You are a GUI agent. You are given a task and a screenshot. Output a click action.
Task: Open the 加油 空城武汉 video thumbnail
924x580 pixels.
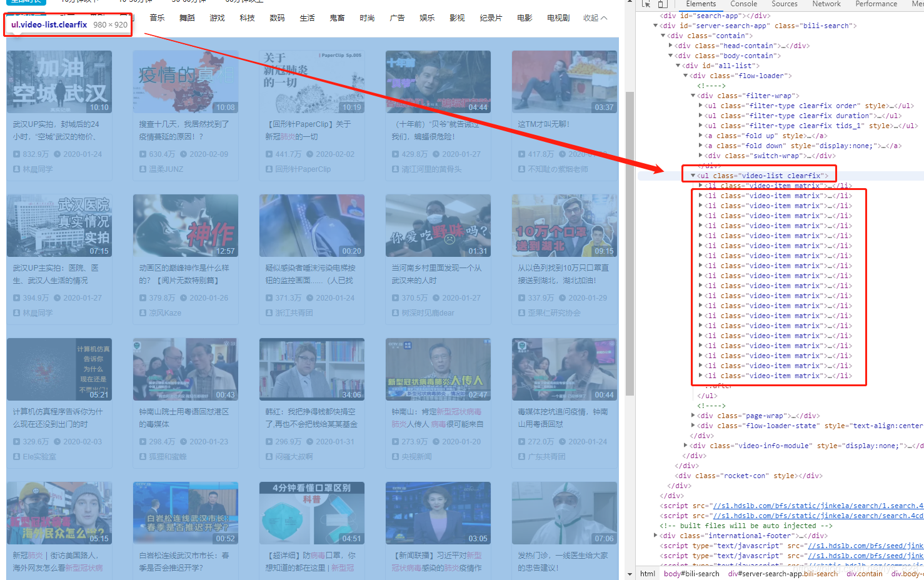[59, 82]
